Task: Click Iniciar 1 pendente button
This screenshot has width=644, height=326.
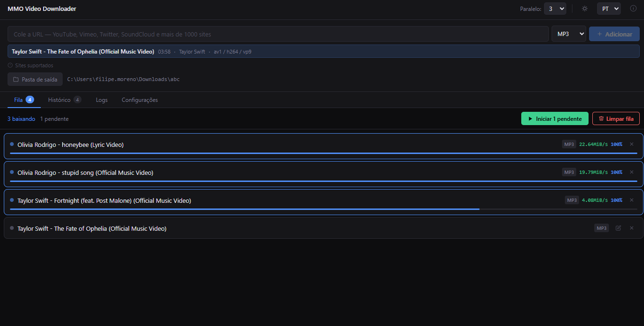Action: click(555, 118)
